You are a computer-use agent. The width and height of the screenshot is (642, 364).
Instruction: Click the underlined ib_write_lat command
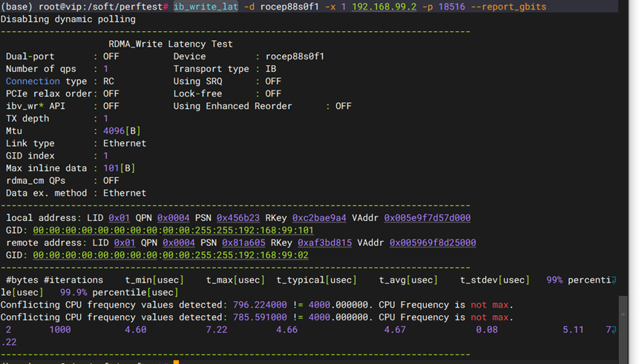[206, 7]
